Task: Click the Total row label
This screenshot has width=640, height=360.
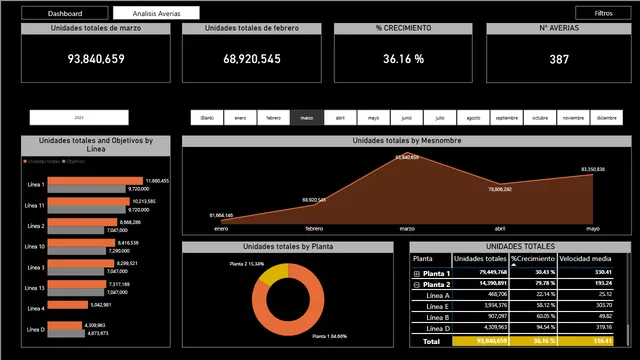Action: click(431, 341)
